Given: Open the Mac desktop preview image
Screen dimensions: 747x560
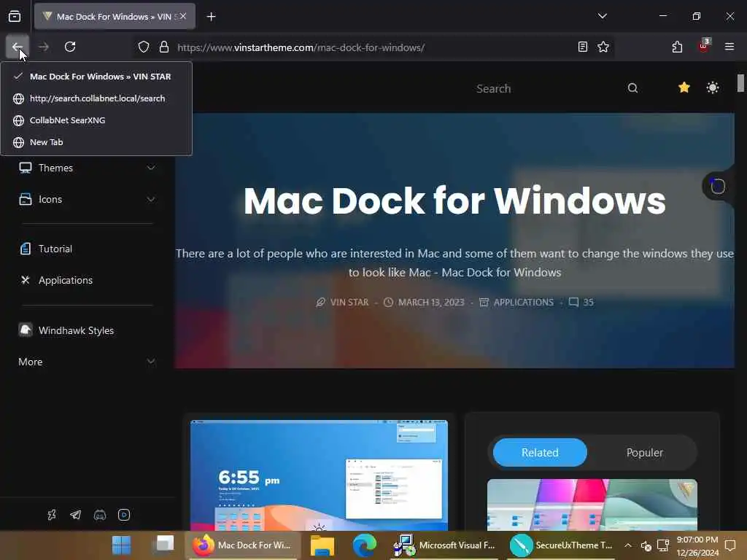Looking at the screenshot, I should [319, 475].
